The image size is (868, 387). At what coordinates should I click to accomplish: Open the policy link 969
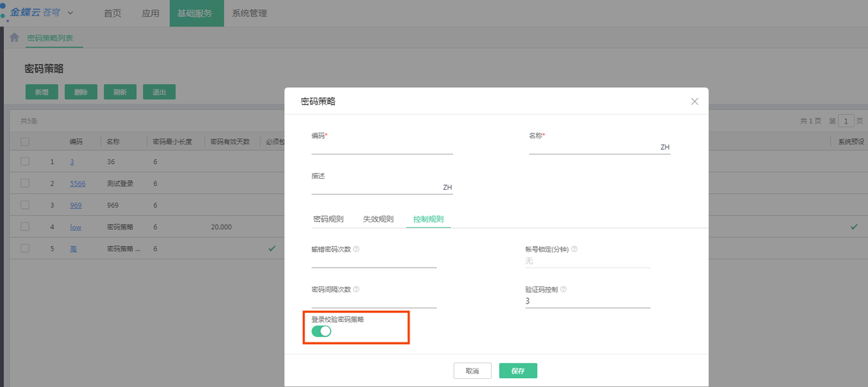click(x=75, y=205)
